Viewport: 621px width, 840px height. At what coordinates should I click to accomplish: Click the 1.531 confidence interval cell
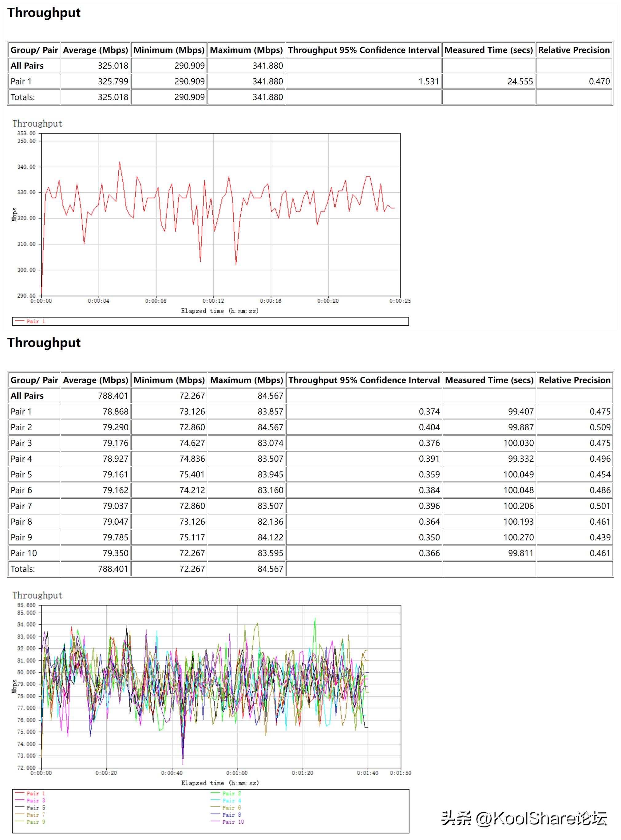click(429, 81)
